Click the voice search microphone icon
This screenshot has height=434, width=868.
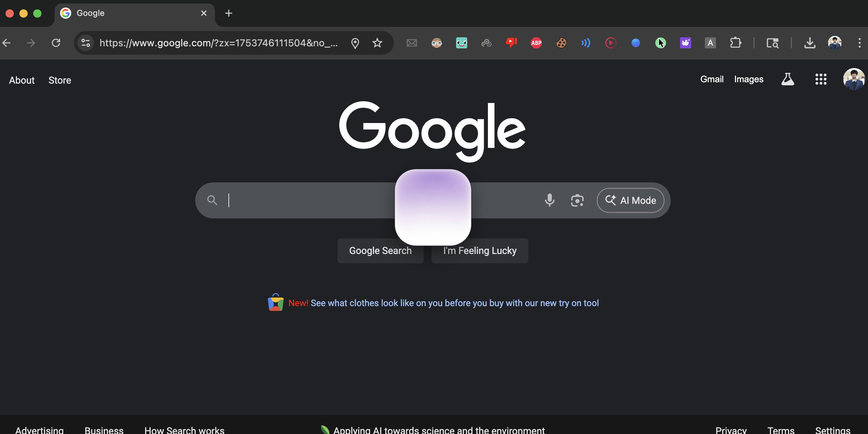[x=549, y=200]
